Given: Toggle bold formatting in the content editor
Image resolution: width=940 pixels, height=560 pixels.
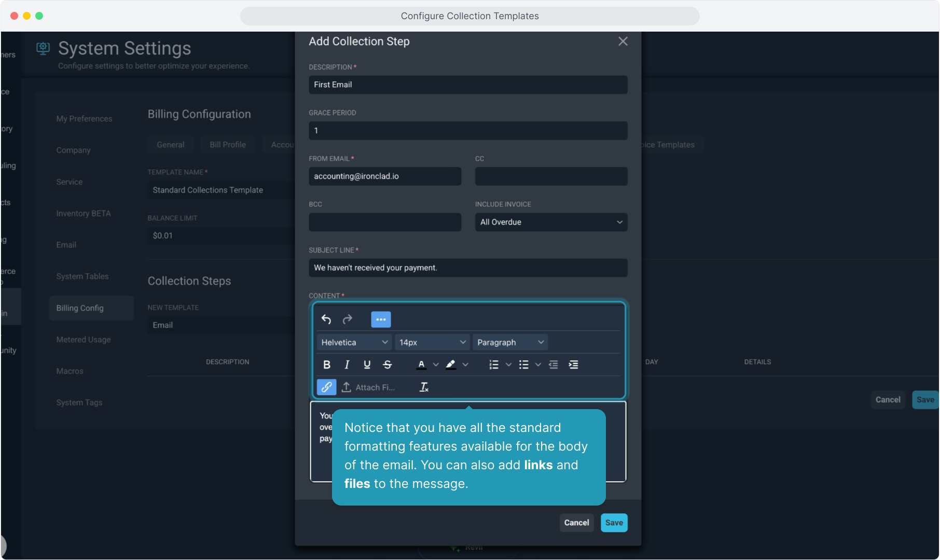Looking at the screenshot, I should pos(327,365).
